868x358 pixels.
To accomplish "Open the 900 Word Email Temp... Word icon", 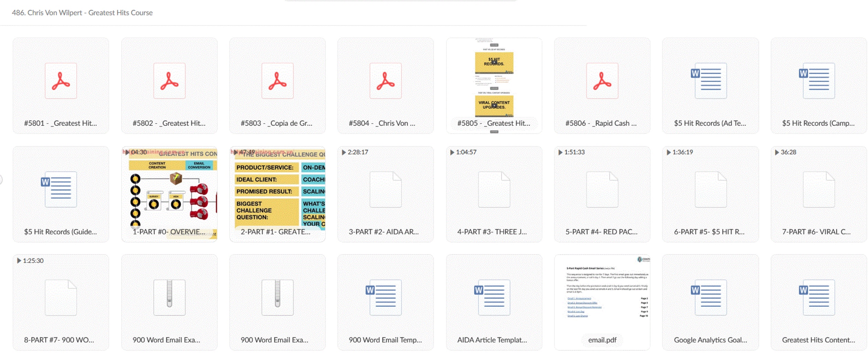I will (x=383, y=297).
